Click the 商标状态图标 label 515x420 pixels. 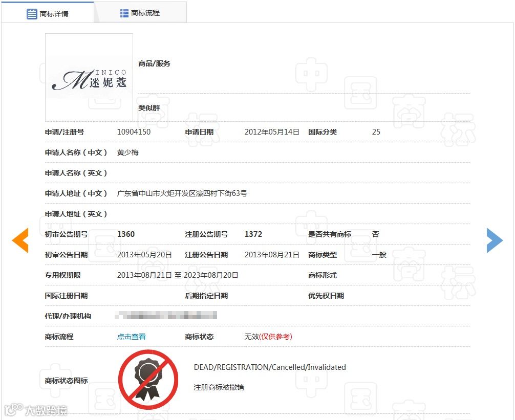(x=67, y=381)
